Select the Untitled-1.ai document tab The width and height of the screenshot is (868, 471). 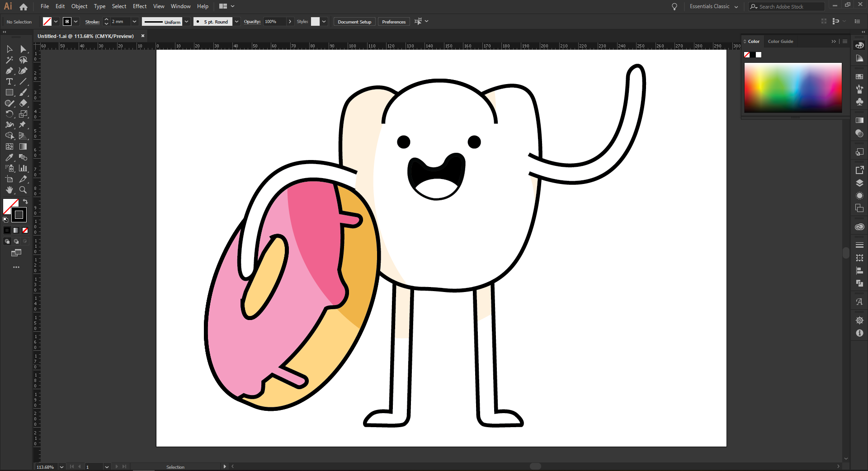[85, 36]
